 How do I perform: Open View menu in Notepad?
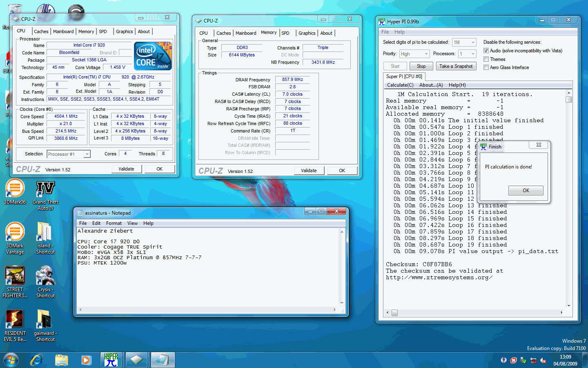click(132, 223)
